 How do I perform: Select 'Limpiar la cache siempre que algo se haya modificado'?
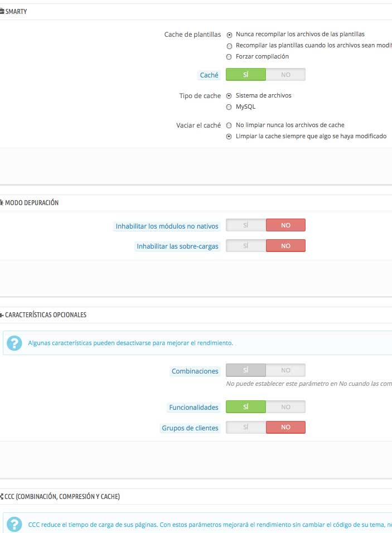point(229,137)
